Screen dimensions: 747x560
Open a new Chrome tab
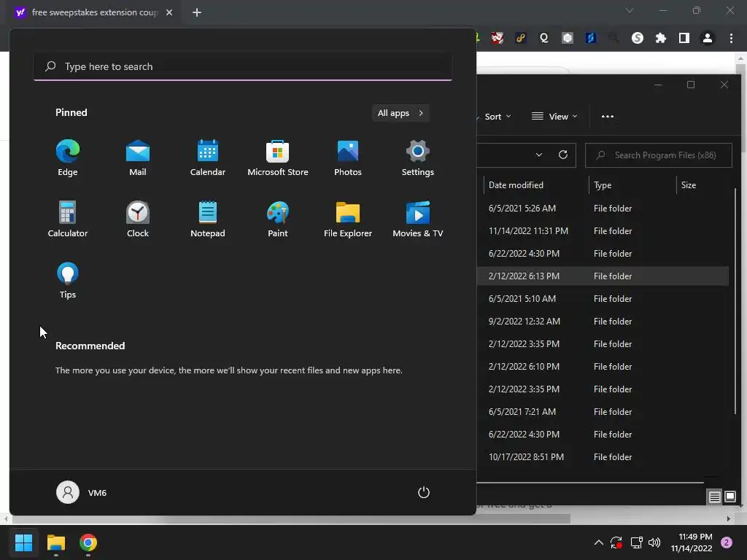pos(197,12)
